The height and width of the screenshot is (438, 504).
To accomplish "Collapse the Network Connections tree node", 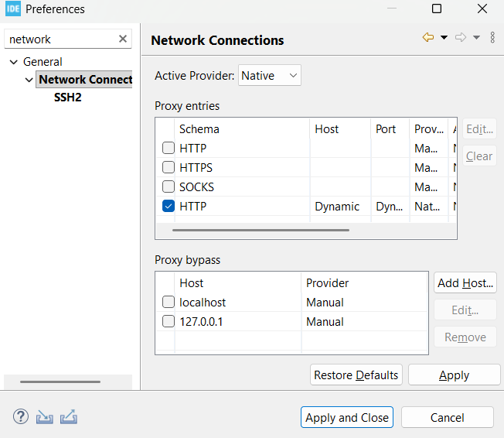I will tap(29, 80).
